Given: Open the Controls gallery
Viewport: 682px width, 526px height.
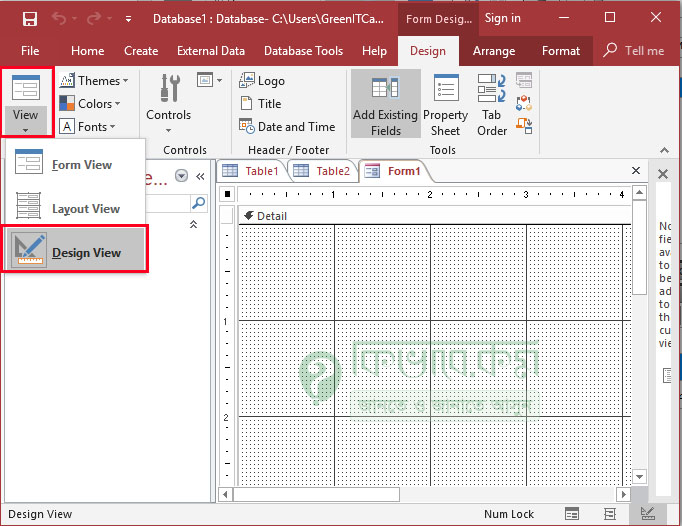Looking at the screenshot, I should click(x=168, y=104).
